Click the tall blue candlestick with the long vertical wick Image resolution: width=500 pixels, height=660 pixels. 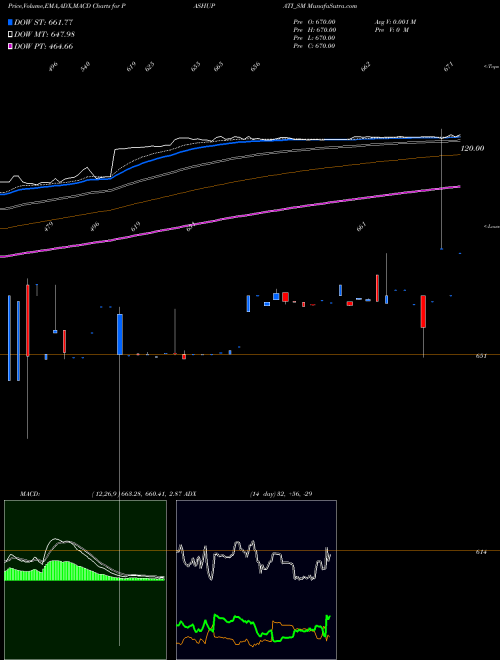click(120, 334)
